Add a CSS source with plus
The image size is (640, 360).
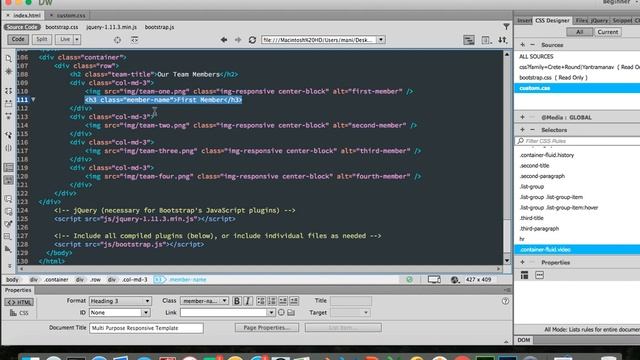pyautogui.click(x=522, y=44)
